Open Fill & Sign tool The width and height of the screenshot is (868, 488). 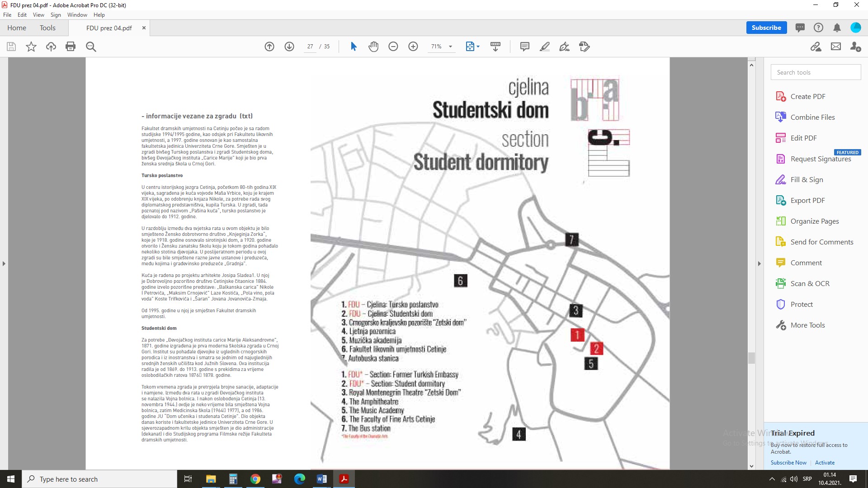pyautogui.click(x=807, y=179)
